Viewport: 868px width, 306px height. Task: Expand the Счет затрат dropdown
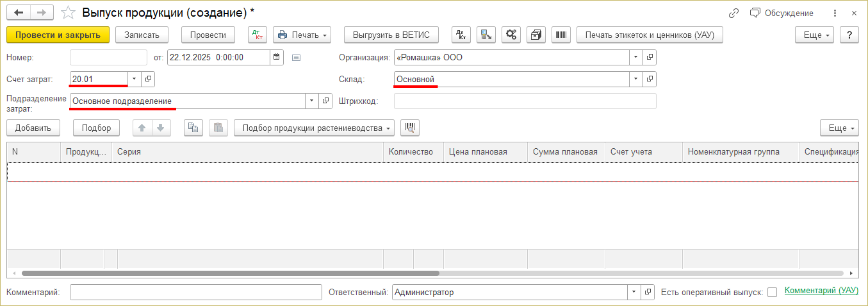pos(135,79)
